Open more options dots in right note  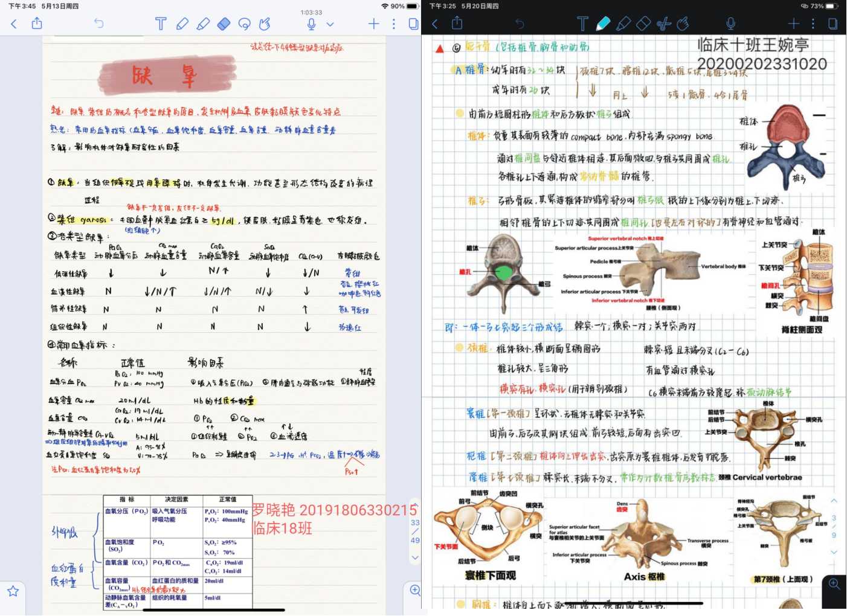point(813,24)
